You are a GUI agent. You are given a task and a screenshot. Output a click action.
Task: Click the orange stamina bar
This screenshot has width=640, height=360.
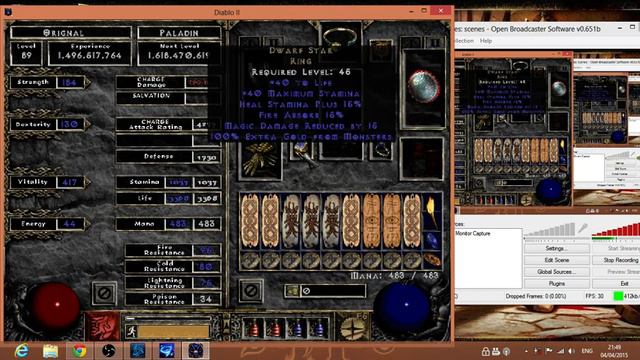[x=173, y=332]
